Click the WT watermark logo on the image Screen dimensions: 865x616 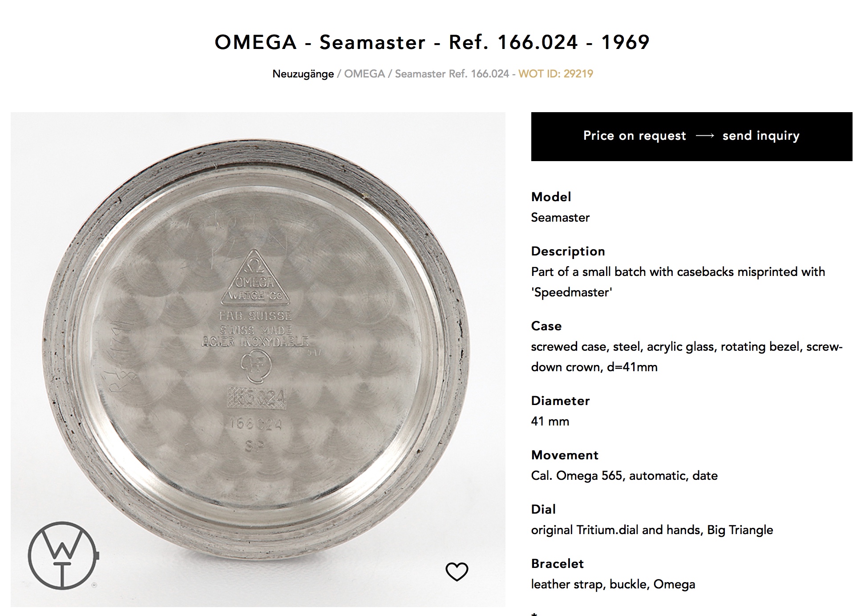63,555
